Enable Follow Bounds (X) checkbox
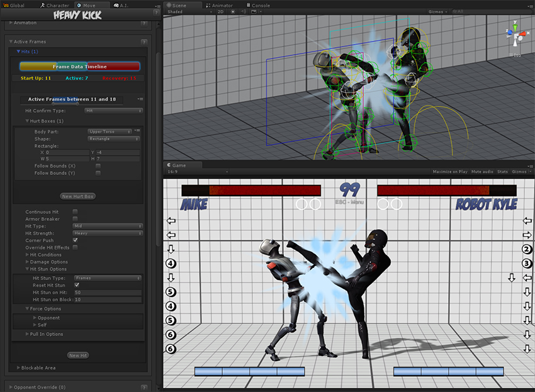 click(98, 166)
